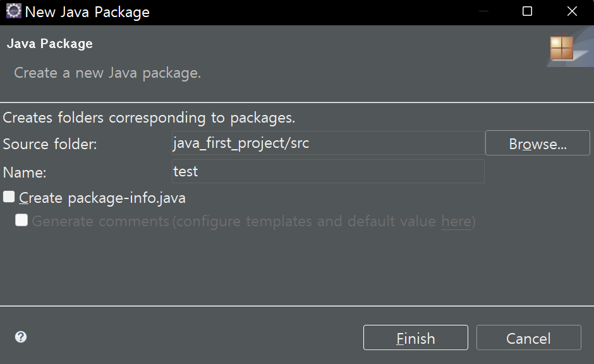Image resolution: width=594 pixels, height=364 pixels.
Task: Cancel the package creation
Action: point(528,338)
